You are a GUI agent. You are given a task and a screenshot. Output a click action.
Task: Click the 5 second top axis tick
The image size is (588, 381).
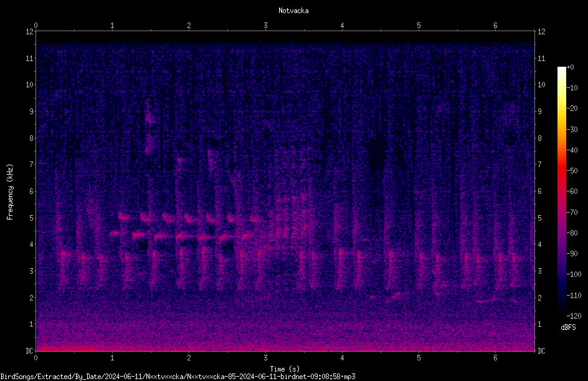coord(419,26)
